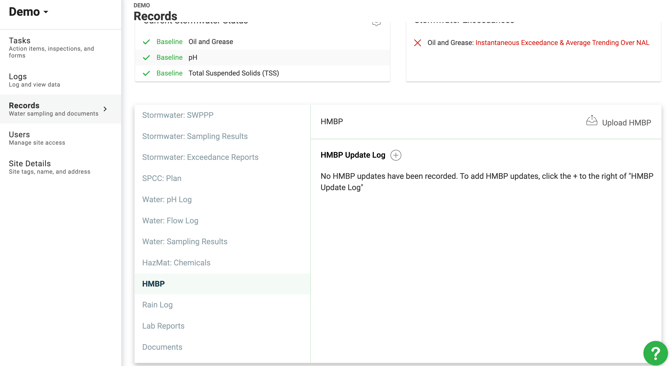670x366 pixels.
Task: Click the Oil and Grease baseline row
Action: (x=262, y=42)
